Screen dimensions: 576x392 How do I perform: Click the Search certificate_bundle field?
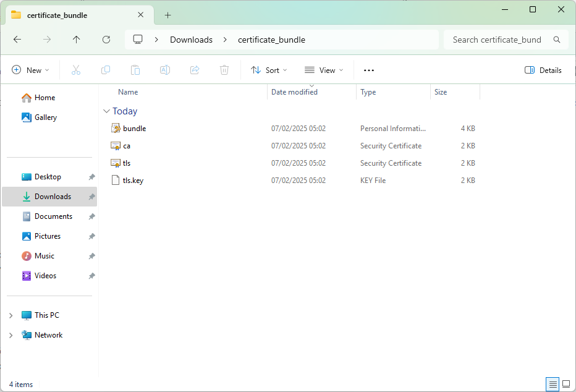click(x=498, y=40)
